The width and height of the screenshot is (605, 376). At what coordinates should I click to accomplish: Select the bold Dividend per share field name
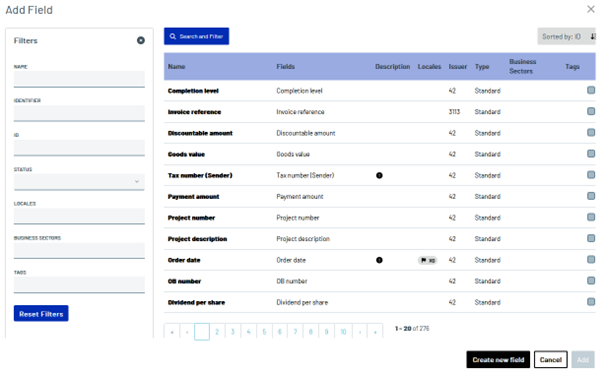pyautogui.click(x=196, y=303)
